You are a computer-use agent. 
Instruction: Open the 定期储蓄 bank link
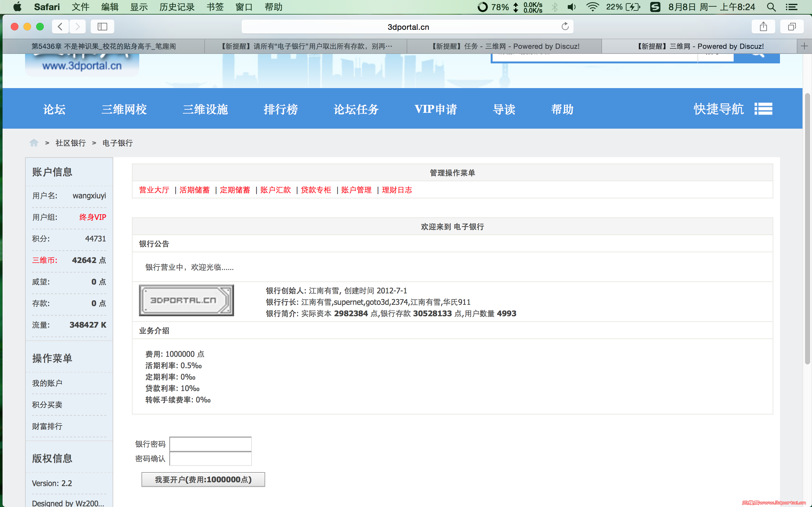point(234,190)
